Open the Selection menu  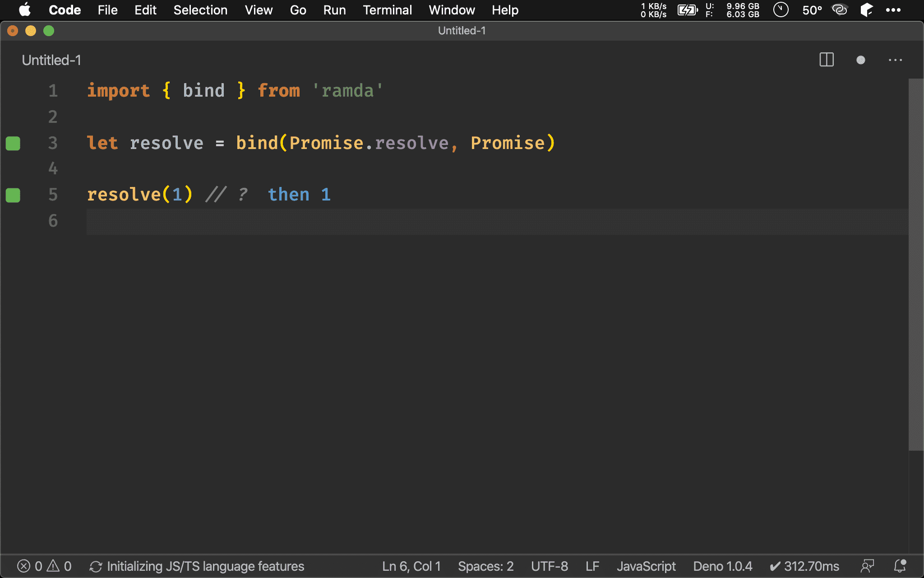pyautogui.click(x=200, y=10)
